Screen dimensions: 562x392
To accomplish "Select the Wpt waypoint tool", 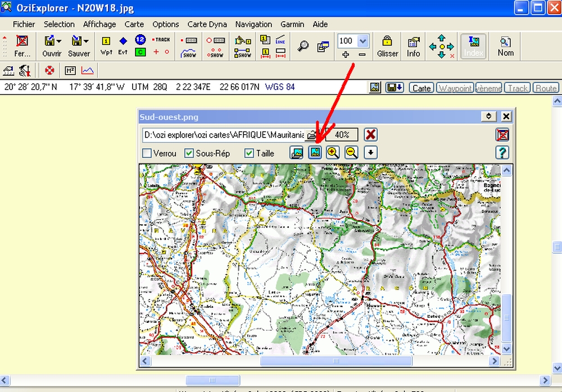I will click(x=106, y=46).
